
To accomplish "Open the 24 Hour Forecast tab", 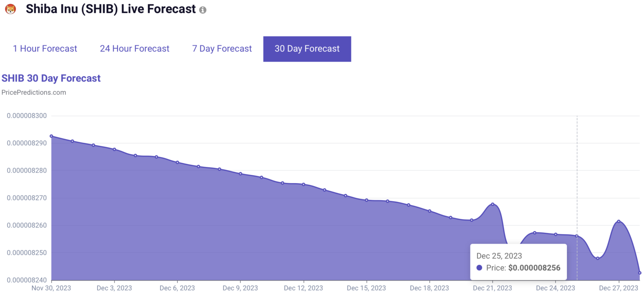I will point(134,49).
